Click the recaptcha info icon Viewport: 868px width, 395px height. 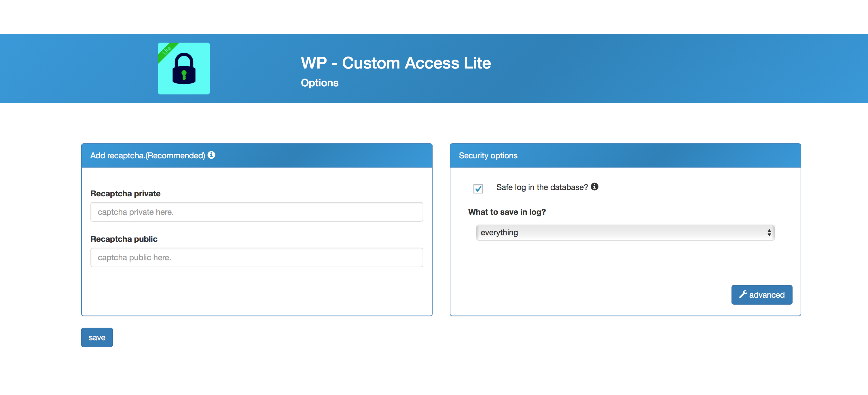[x=211, y=155]
